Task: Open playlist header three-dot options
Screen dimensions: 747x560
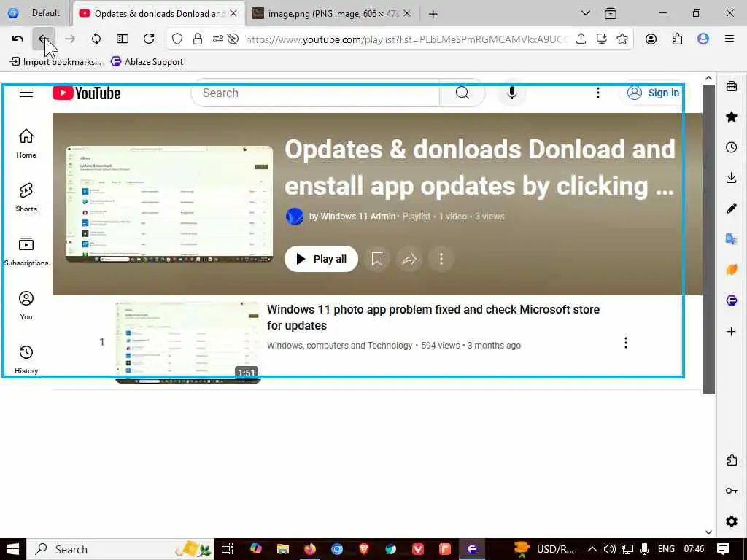Action: coord(441,259)
